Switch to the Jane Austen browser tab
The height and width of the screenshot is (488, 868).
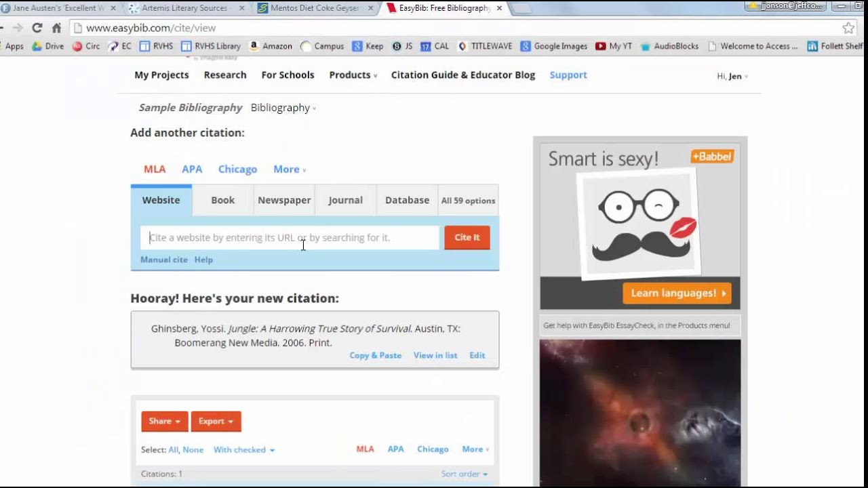pos(58,8)
